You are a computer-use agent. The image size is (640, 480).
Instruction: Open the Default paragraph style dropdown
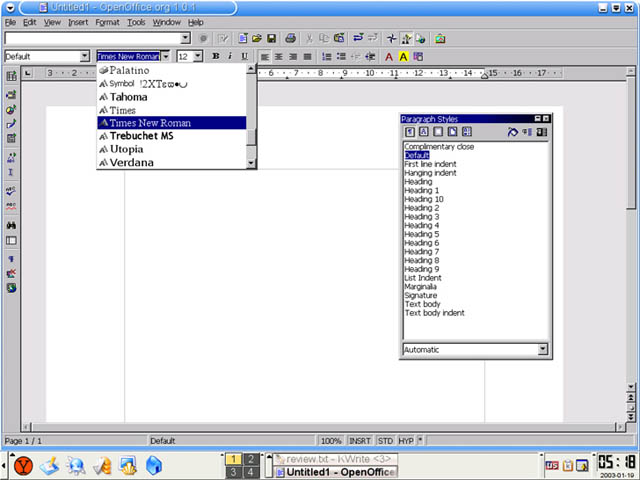(x=84, y=56)
